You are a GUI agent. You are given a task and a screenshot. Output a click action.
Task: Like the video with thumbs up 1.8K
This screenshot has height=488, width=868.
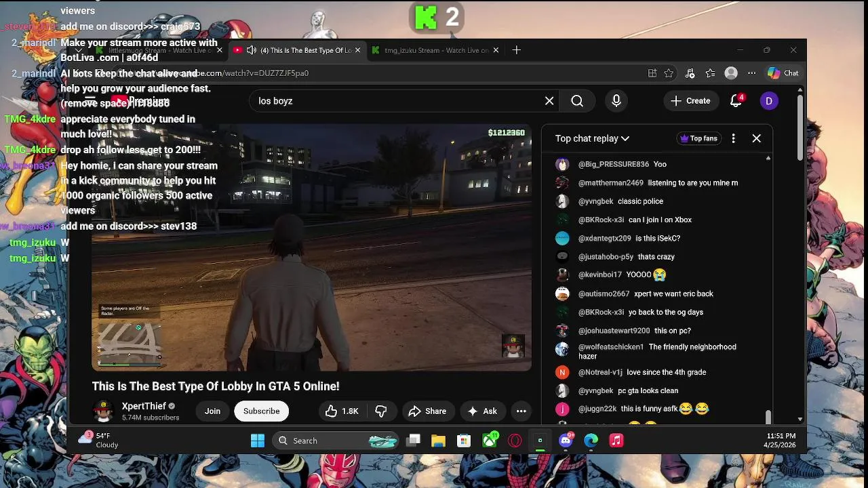pos(341,411)
